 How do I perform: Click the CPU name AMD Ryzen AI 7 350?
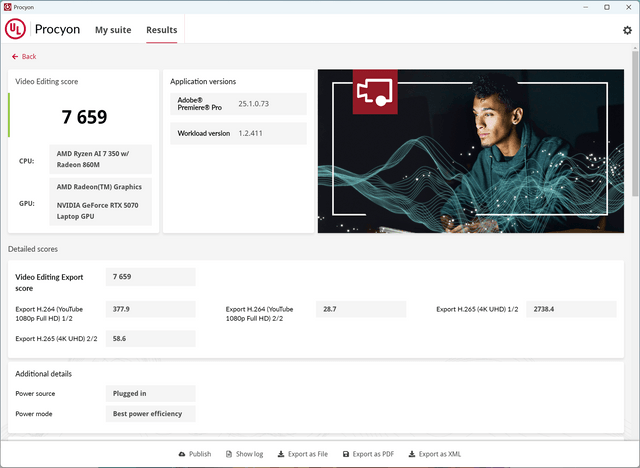coord(100,159)
